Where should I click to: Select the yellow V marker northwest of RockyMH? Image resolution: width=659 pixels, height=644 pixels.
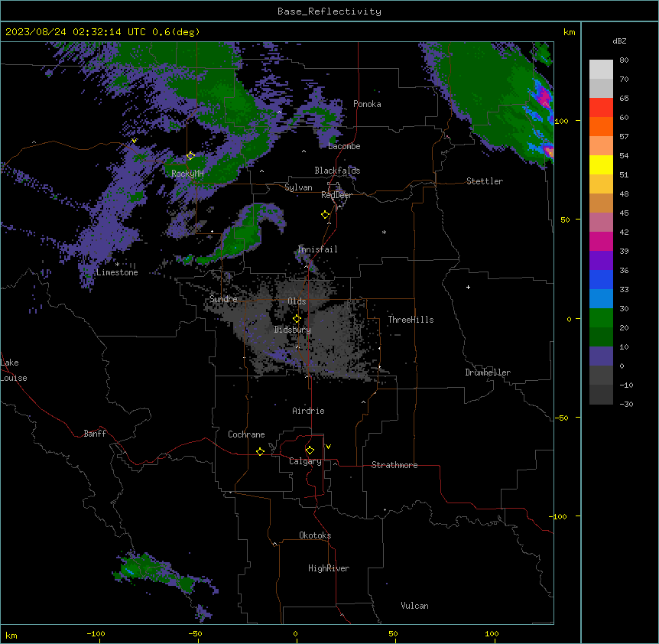(134, 141)
